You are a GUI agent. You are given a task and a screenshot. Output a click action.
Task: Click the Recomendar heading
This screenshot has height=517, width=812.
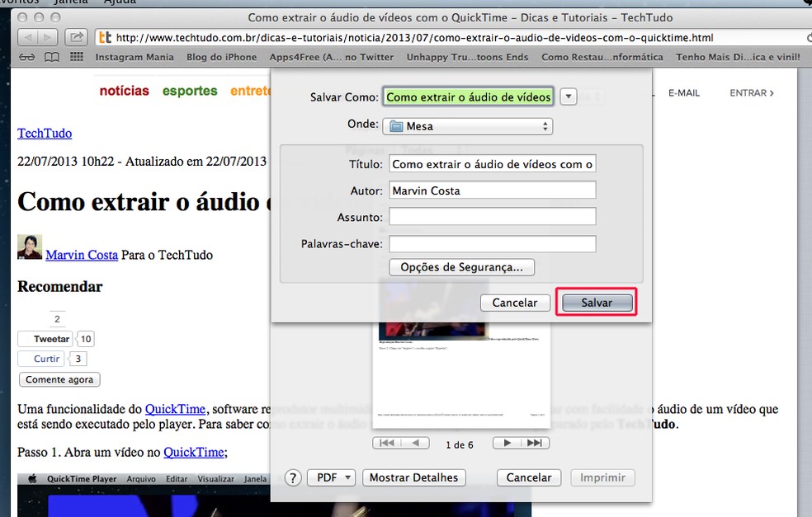click(60, 286)
